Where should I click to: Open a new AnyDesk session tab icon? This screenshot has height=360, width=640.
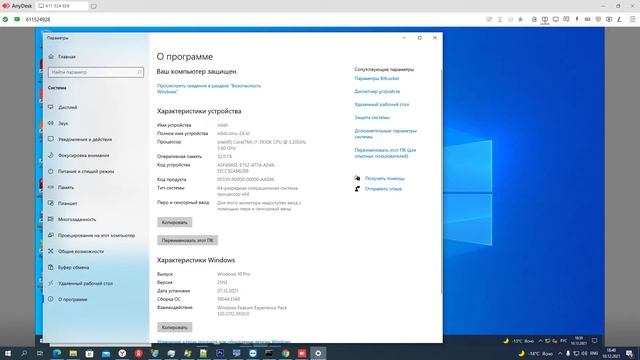point(93,6)
